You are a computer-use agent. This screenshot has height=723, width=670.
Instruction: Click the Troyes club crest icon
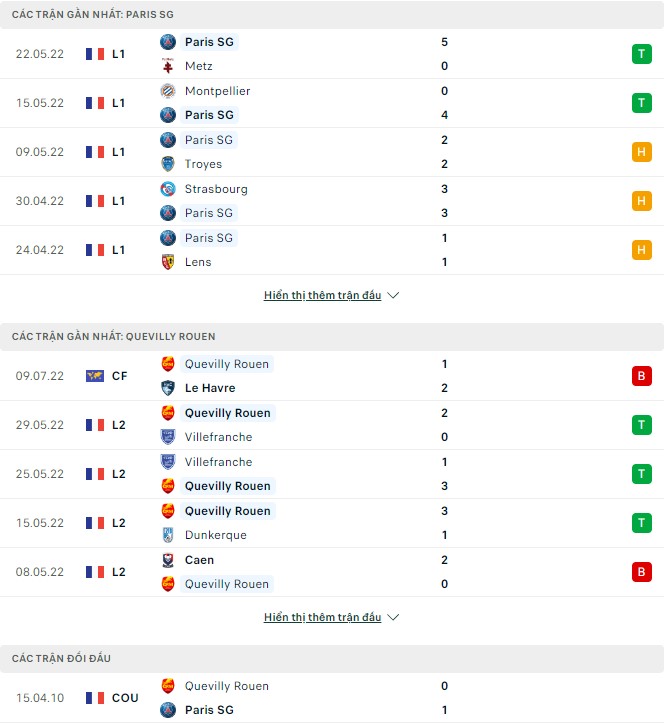click(168, 164)
